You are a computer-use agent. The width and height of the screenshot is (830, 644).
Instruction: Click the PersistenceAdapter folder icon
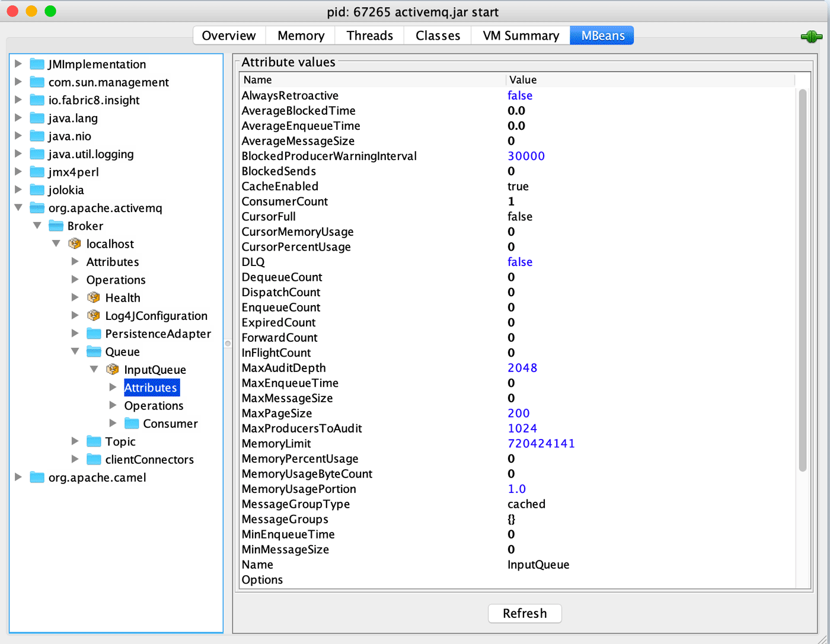point(94,334)
